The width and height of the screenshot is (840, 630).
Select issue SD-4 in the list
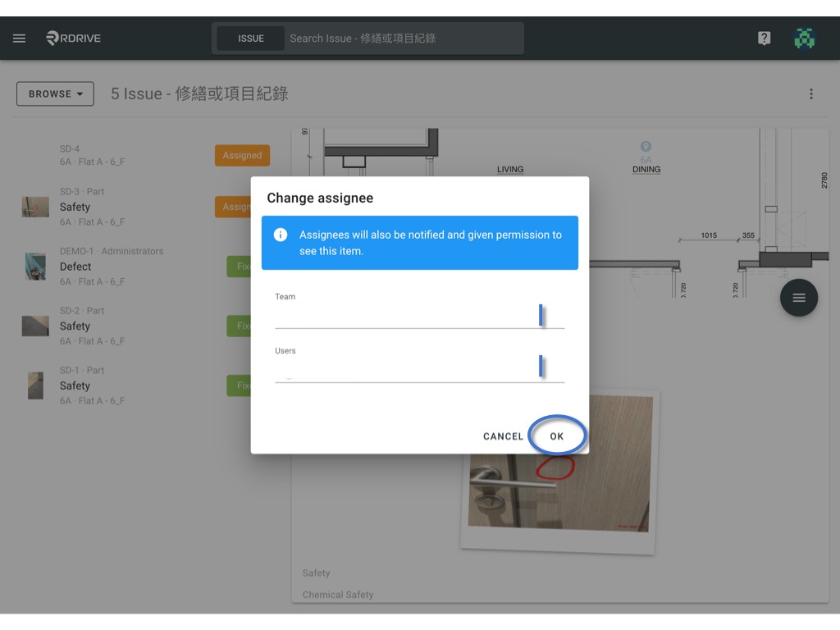click(x=146, y=155)
